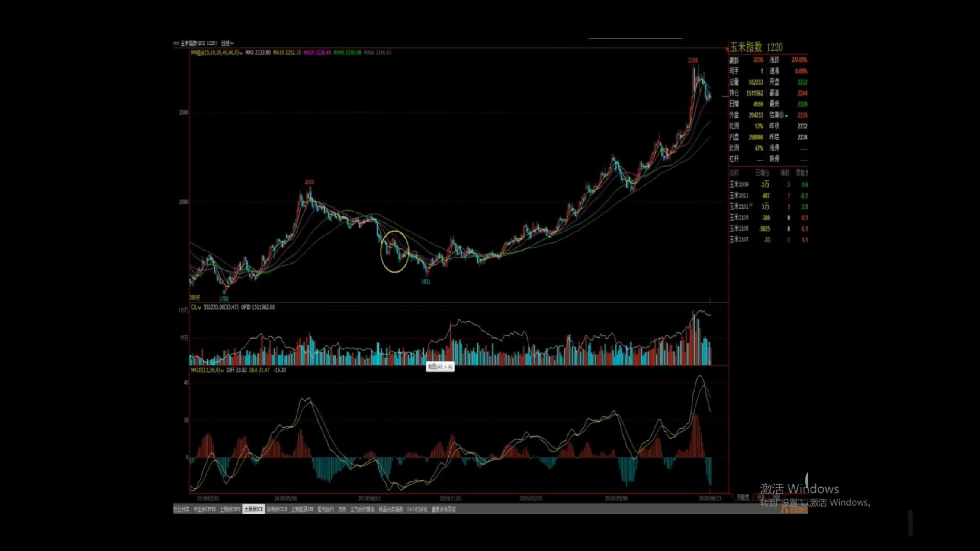The height and width of the screenshot is (551, 980).
Task: Click the DEA 31.47 readout
Action: [x=259, y=370]
